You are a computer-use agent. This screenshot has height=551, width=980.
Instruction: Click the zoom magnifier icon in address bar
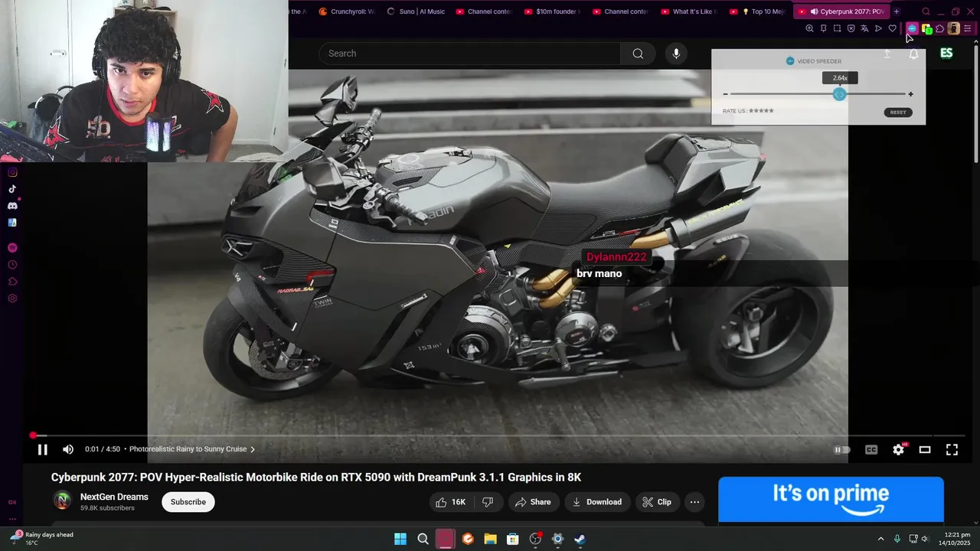[809, 28]
